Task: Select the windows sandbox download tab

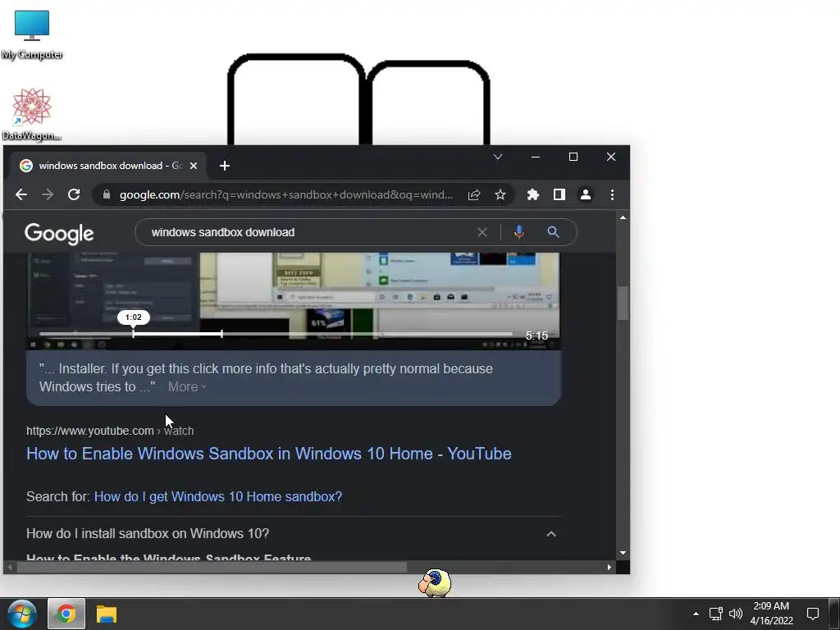Action: pyautogui.click(x=109, y=166)
